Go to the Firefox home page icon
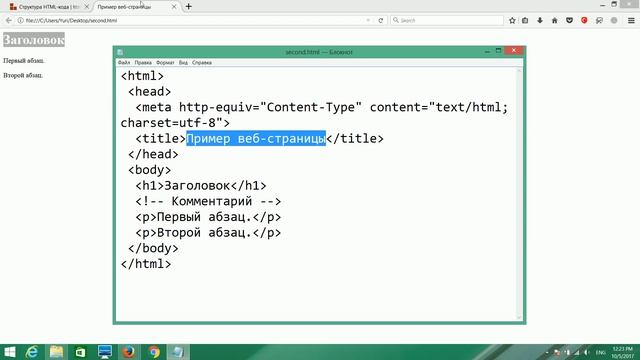Viewport: 640px width, 360px height. (x=555, y=20)
